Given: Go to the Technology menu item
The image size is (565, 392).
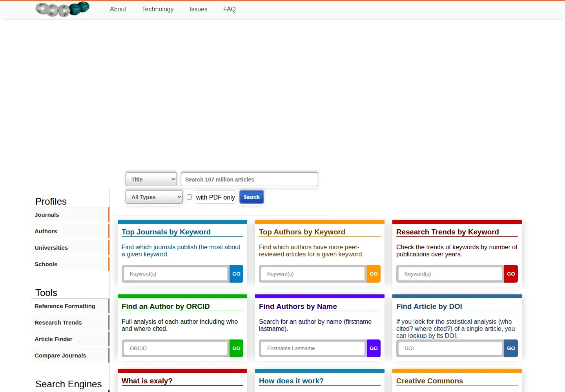Looking at the screenshot, I should point(158,9).
